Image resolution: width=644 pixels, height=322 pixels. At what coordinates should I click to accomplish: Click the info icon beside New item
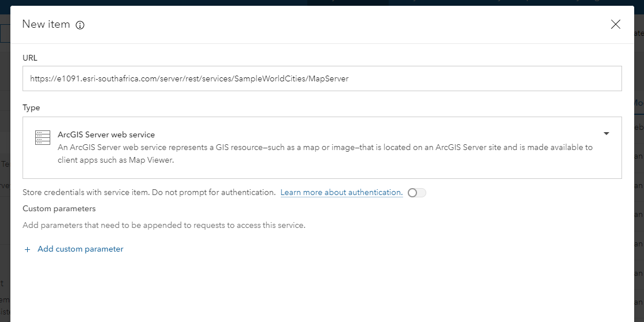pos(80,25)
